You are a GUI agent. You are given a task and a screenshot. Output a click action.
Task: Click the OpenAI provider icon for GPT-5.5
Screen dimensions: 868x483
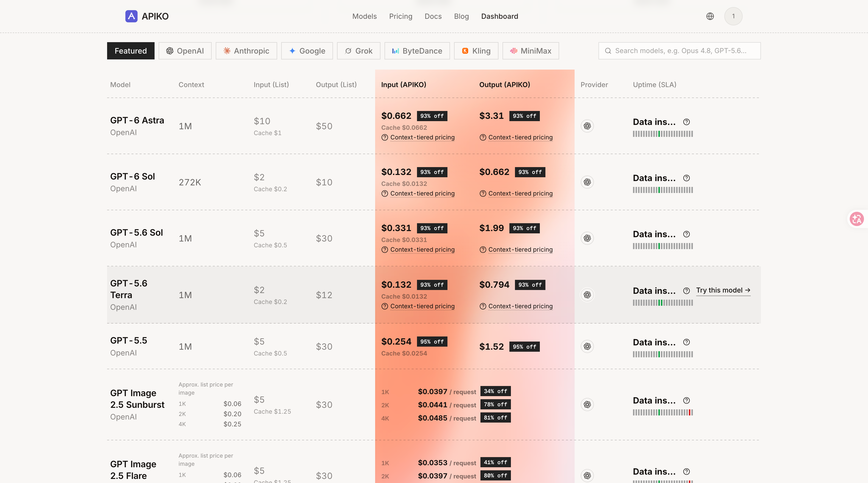pos(587,346)
